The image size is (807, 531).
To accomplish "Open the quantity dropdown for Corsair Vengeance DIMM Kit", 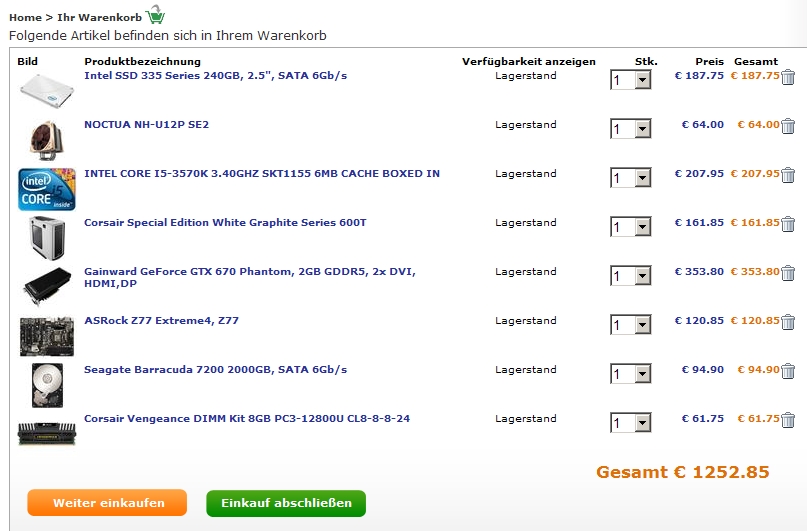I will tap(642, 422).
